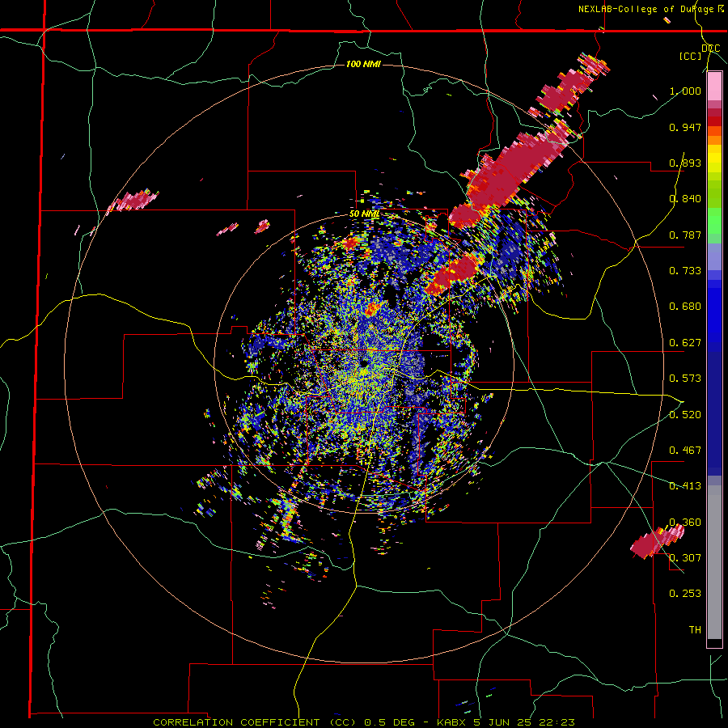The image size is (728, 728).
Task: Click the 0.307 color scale label
Action: 685,557
